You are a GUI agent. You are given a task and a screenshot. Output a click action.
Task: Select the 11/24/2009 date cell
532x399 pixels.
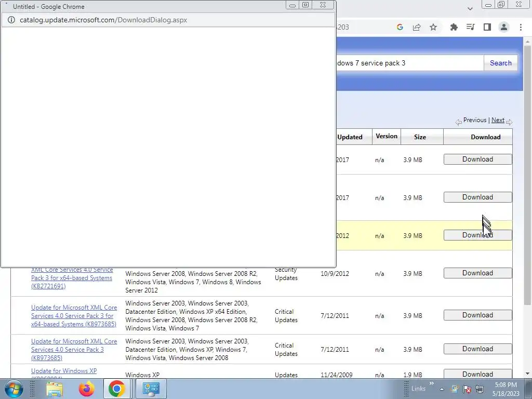(337, 375)
